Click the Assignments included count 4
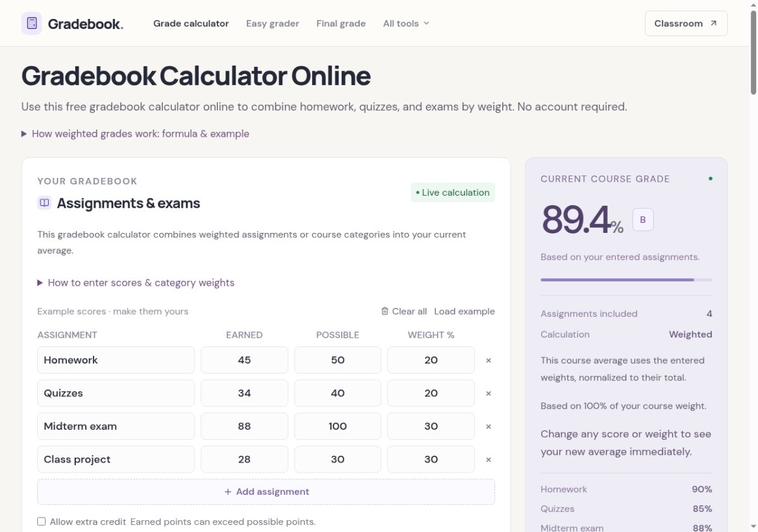Image resolution: width=758 pixels, height=532 pixels. [709, 314]
